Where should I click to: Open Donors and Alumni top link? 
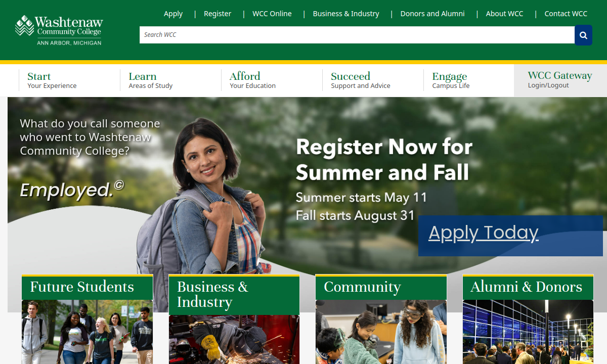tap(432, 14)
